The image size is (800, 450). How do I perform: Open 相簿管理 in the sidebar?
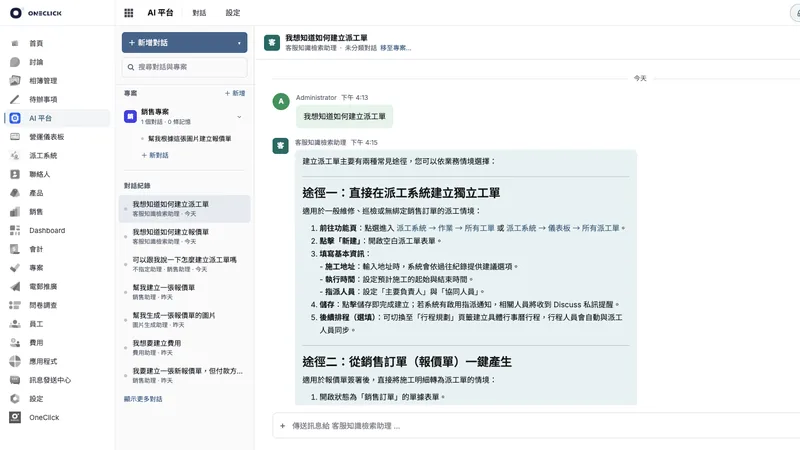coord(43,81)
